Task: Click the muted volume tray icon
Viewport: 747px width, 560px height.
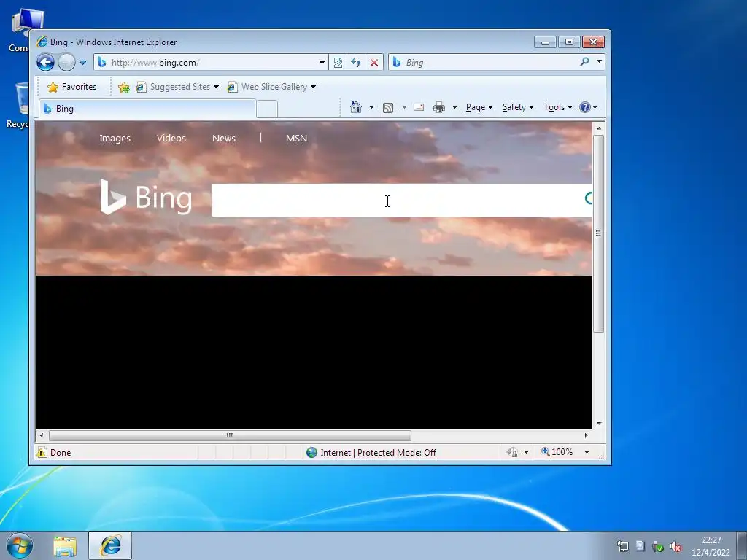Action: pyautogui.click(x=675, y=546)
